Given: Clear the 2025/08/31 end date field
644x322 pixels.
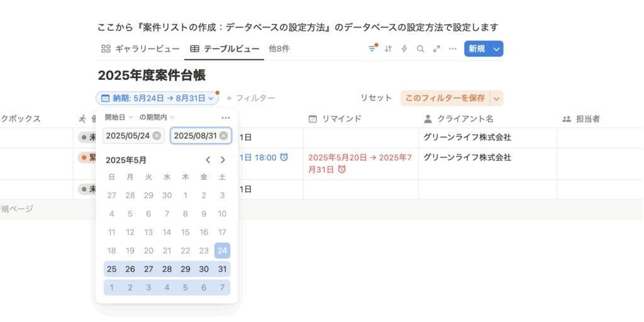Looking at the screenshot, I should click(x=223, y=136).
